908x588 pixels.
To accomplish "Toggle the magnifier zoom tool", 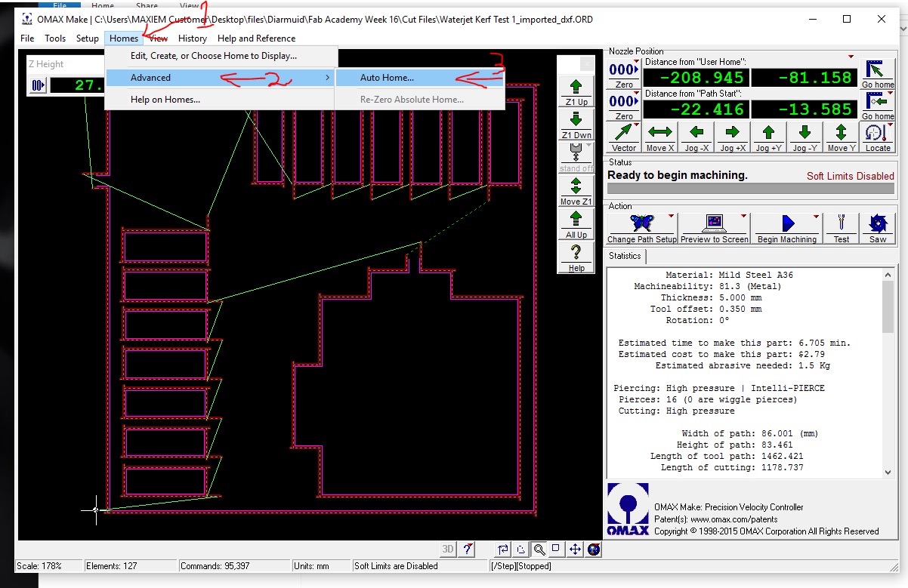I will click(539, 549).
